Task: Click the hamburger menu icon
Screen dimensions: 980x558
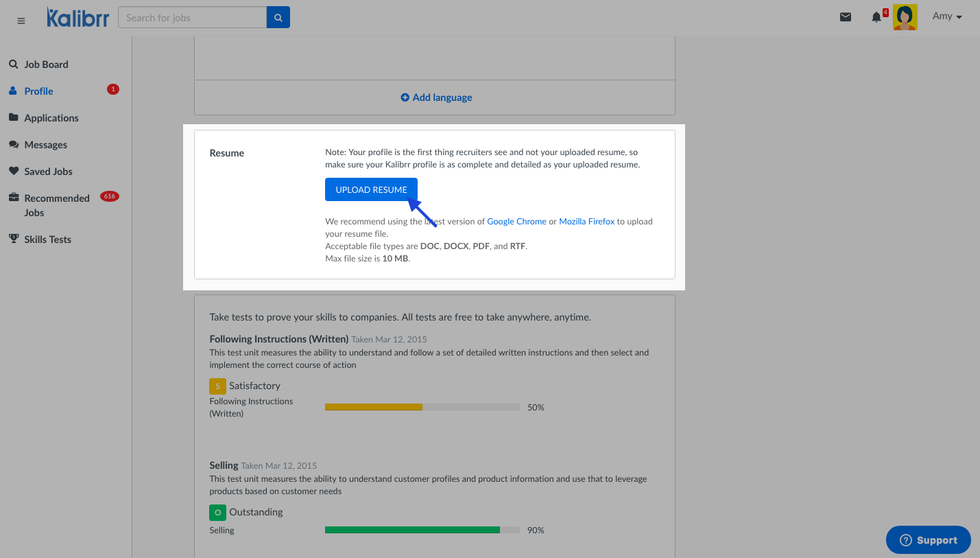Action: (21, 21)
